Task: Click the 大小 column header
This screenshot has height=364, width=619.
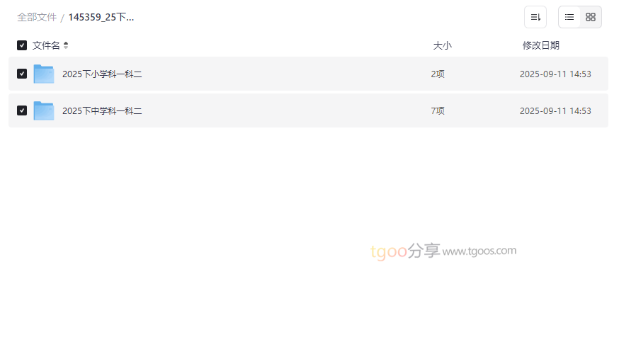Action: click(x=442, y=45)
